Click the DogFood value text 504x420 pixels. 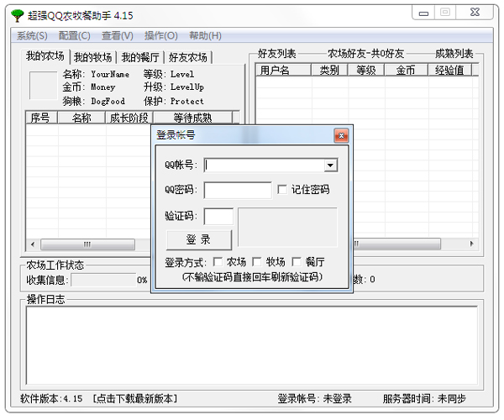point(108,102)
